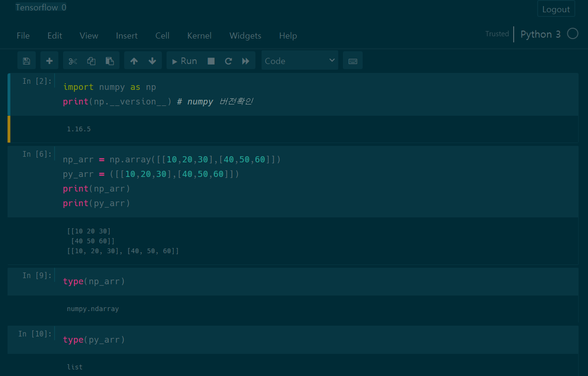
Task: Click the In [10]: prompt
Action: pyautogui.click(x=35, y=334)
